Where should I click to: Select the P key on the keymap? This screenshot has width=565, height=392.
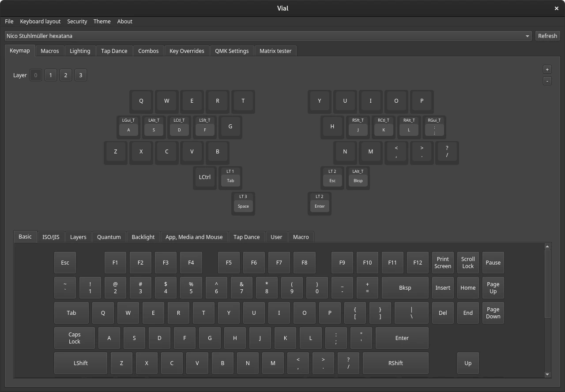pyautogui.click(x=422, y=101)
